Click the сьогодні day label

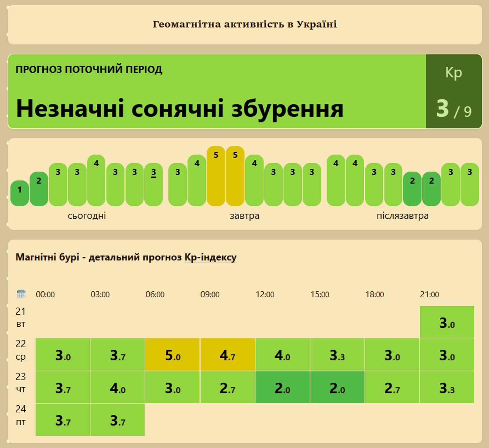coord(87,216)
